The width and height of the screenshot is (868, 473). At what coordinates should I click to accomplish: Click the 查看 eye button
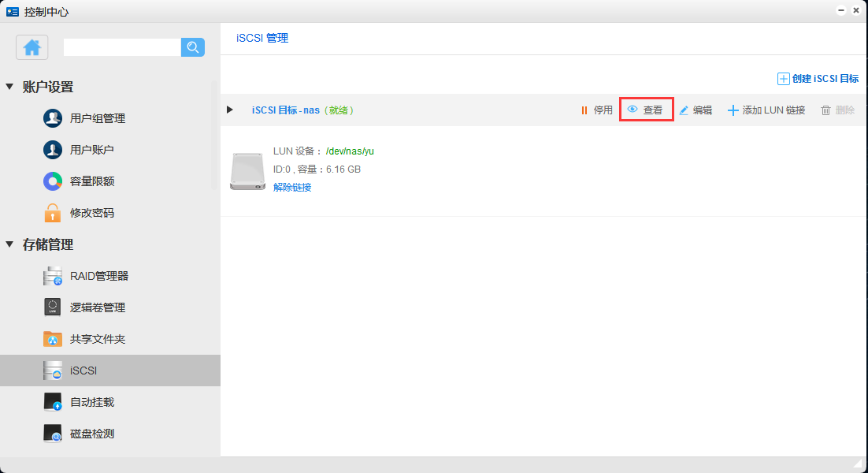pyautogui.click(x=645, y=110)
